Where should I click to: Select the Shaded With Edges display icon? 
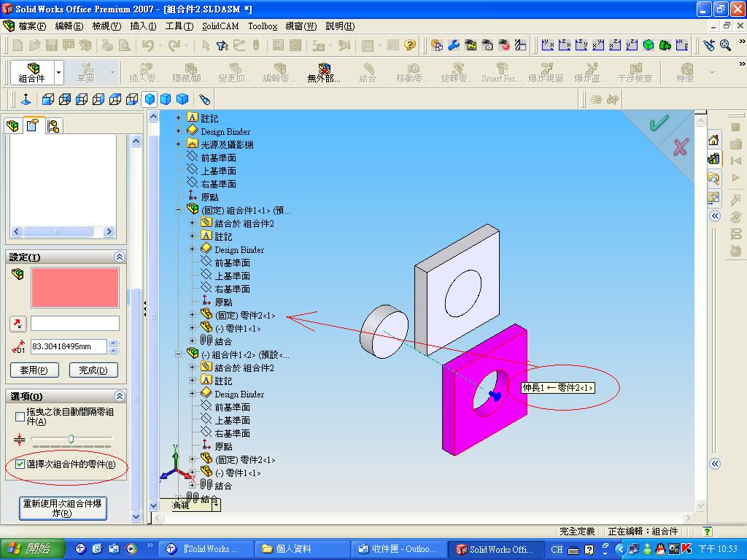point(150,99)
